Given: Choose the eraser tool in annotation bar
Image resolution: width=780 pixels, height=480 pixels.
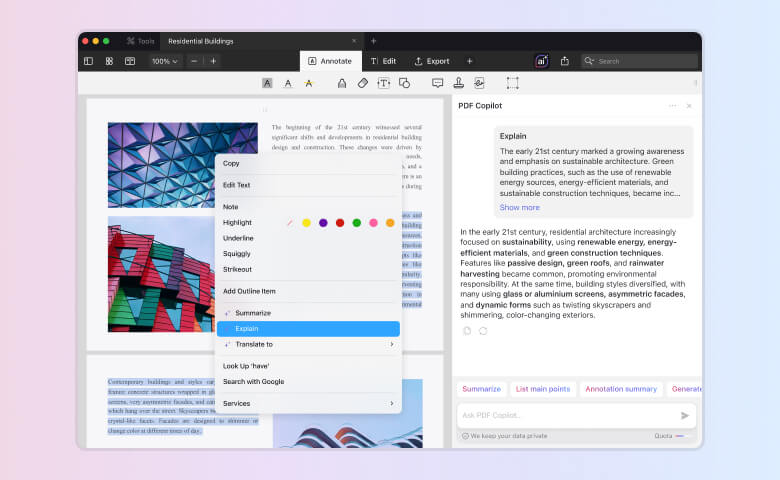Looking at the screenshot, I should pos(363,83).
